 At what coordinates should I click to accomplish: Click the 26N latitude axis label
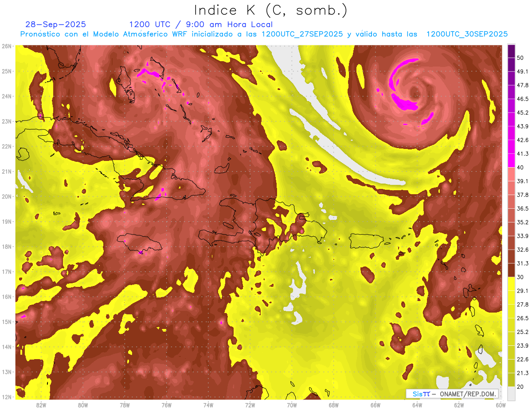click(7, 46)
